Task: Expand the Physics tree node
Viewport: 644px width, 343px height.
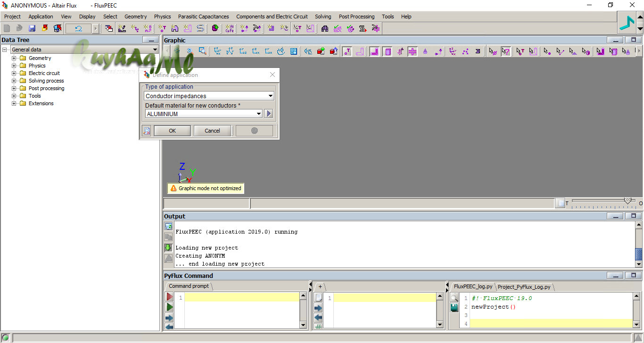Action: tap(14, 66)
